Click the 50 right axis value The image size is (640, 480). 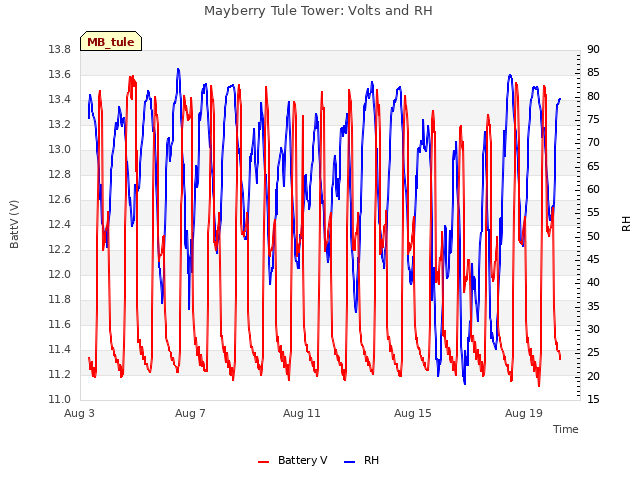593,236
